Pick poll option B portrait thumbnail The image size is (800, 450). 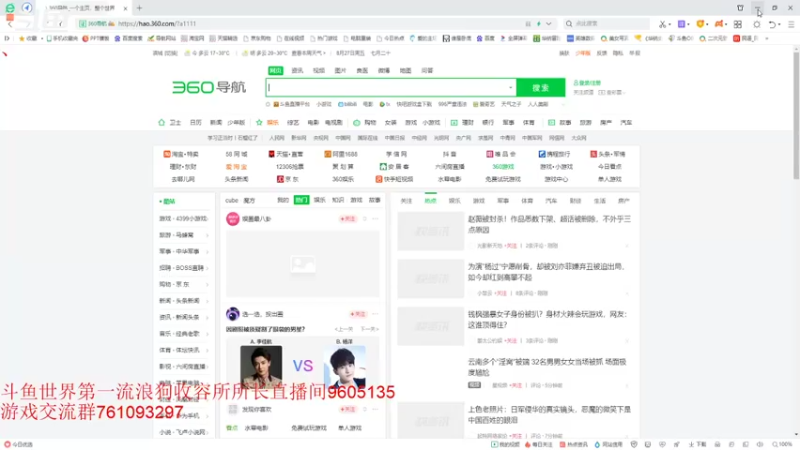tap(344, 366)
